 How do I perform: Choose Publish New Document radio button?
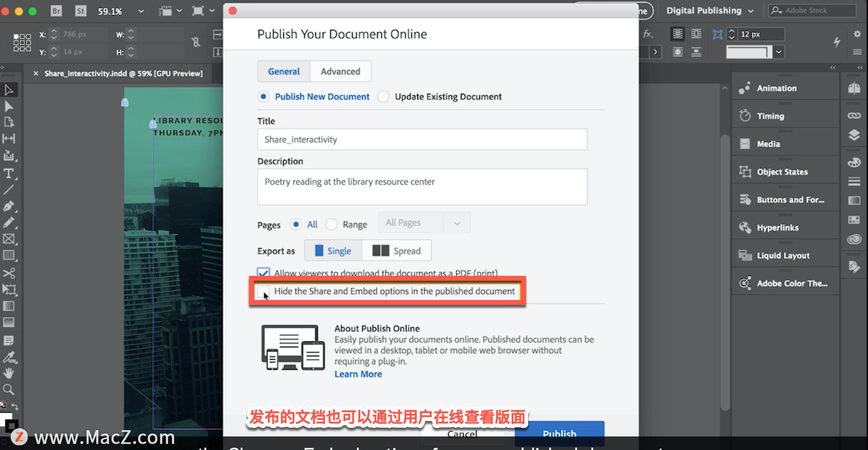[x=263, y=97]
